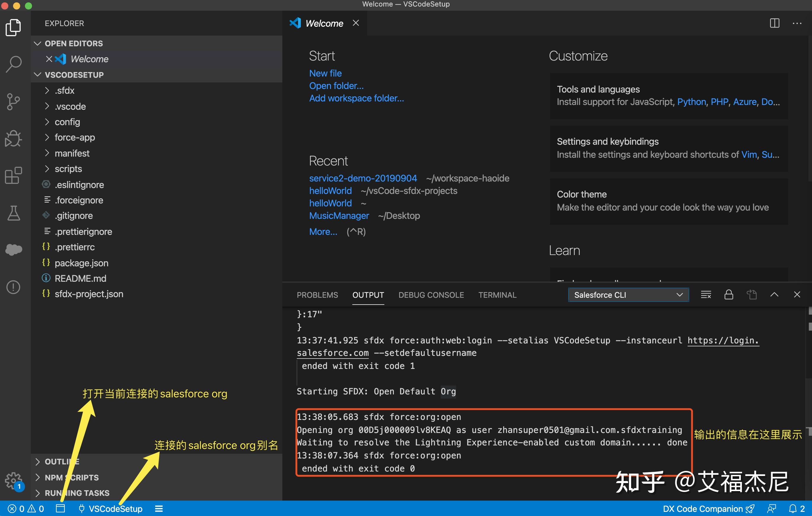812x516 pixels.
Task: Open the Search view in activity bar
Action: tap(13, 64)
